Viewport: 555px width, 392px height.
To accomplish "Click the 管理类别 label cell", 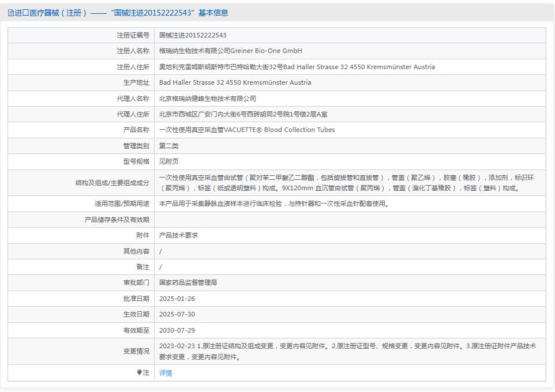I will [81, 146].
